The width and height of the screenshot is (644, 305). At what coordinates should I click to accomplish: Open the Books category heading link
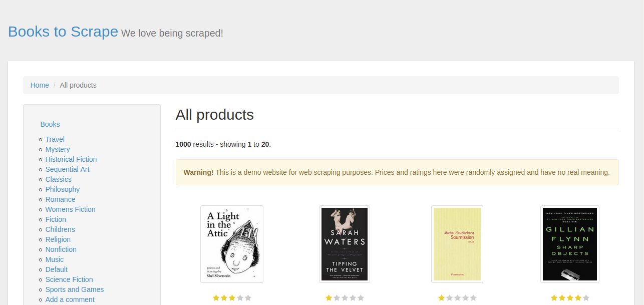point(50,124)
